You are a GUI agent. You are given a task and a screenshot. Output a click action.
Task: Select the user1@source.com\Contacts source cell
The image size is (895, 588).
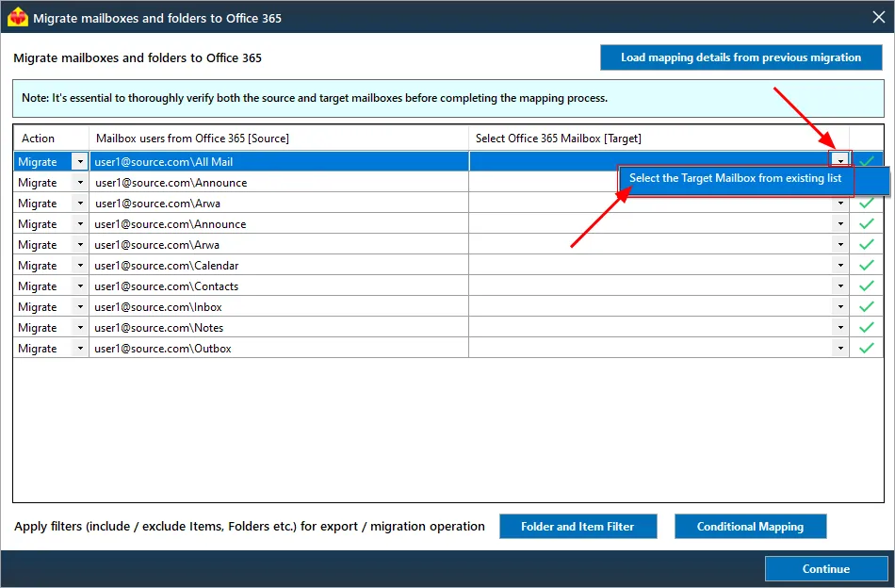(279, 286)
